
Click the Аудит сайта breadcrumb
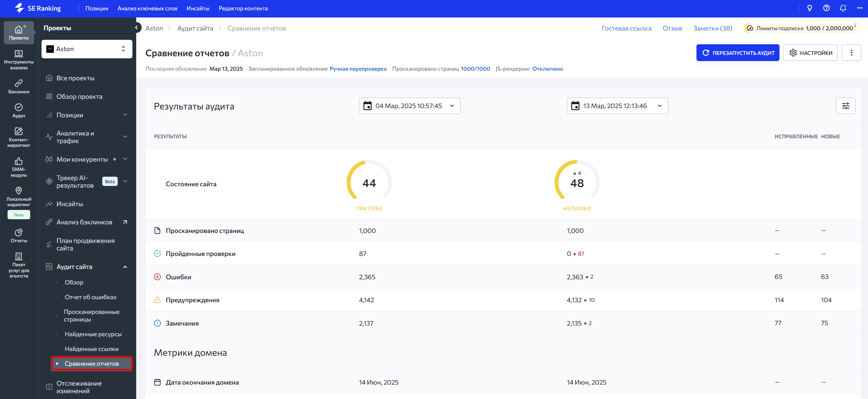point(195,28)
